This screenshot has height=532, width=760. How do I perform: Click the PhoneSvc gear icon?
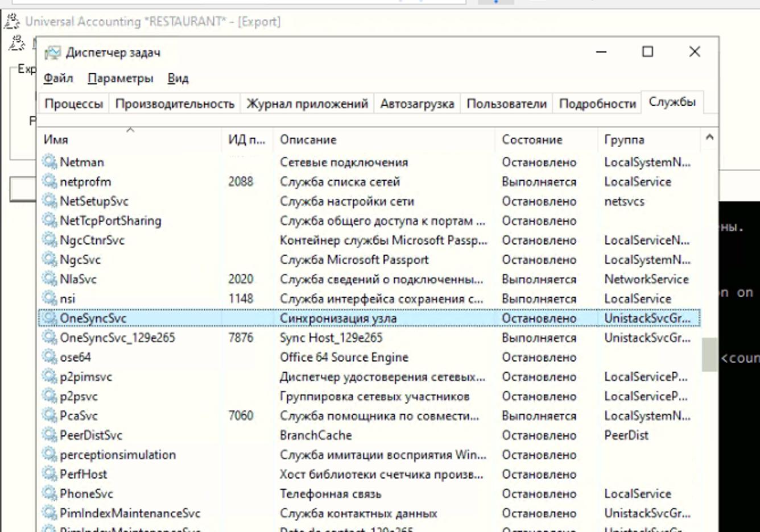pyautogui.click(x=50, y=493)
